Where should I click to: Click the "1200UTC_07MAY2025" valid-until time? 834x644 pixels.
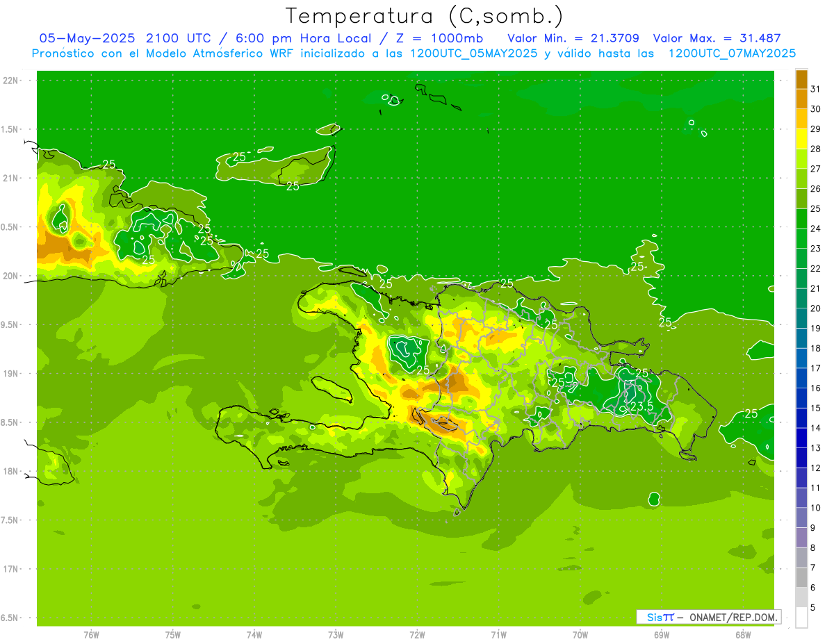pyautogui.click(x=732, y=53)
